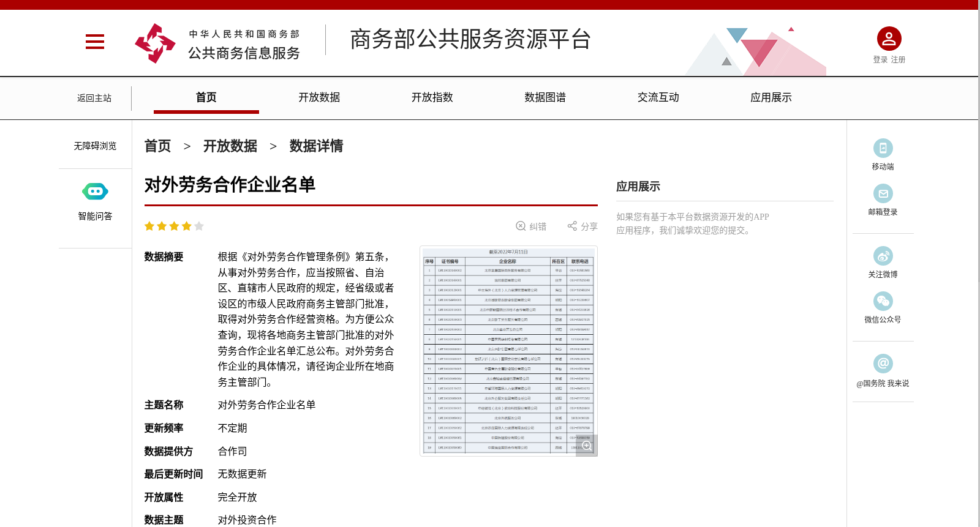Viewport: 980px width, 527px height.
Task: Click 开放数据 in the breadcrumb
Action: point(230,146)
